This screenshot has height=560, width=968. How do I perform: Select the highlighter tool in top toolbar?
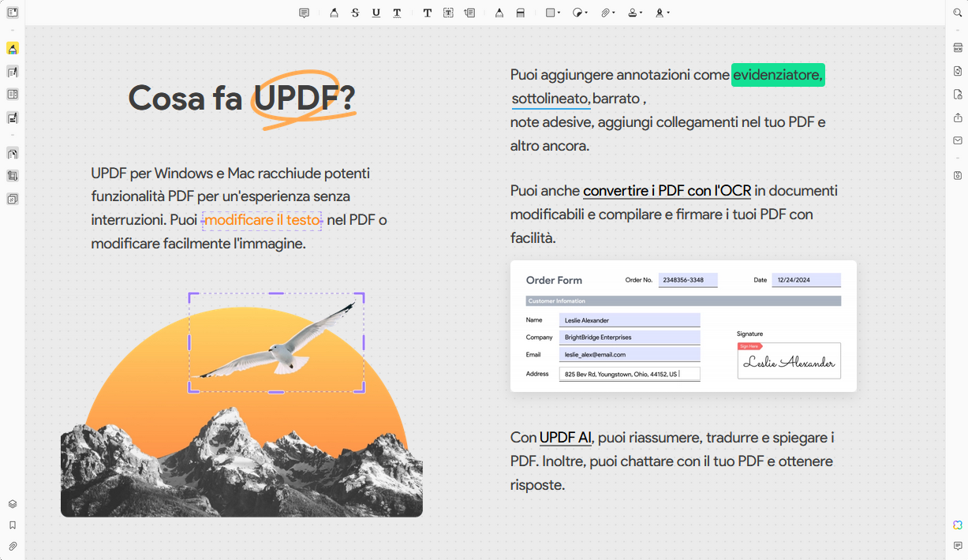(334, 13)
